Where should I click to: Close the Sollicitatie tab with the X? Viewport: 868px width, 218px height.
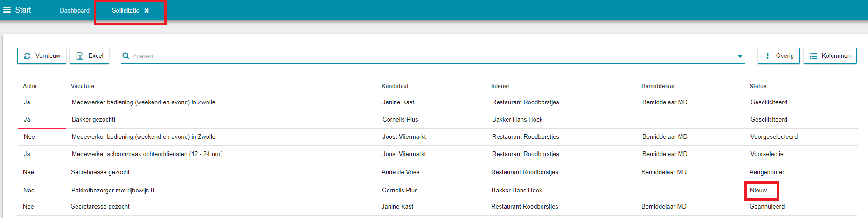[x=146, y=10]
